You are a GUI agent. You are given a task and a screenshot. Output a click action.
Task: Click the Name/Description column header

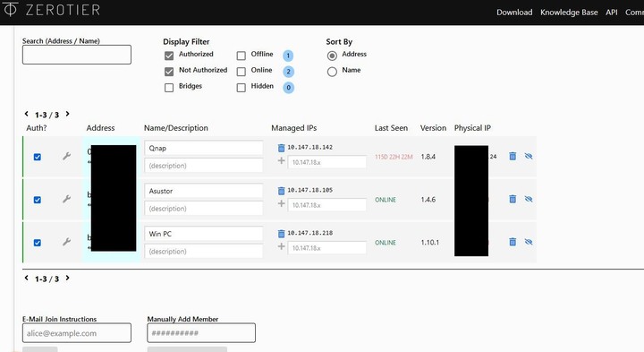tap(176, 128)
